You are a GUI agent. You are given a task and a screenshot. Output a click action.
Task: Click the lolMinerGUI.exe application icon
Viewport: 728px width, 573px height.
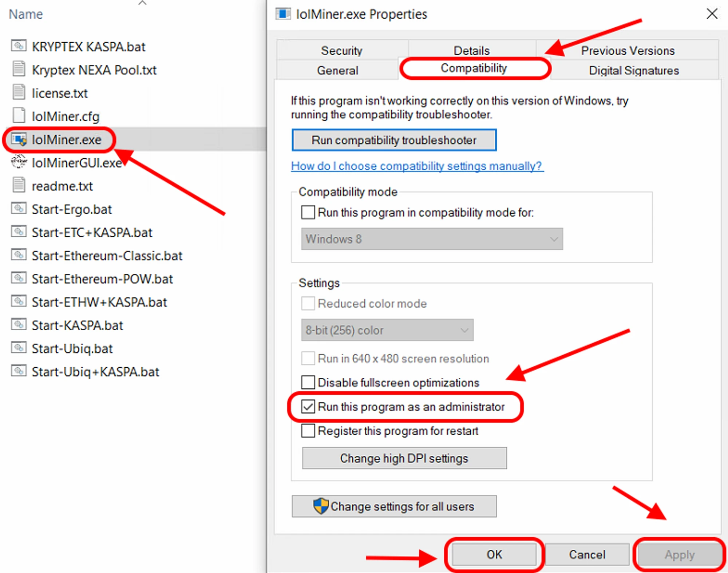[19, 162]
